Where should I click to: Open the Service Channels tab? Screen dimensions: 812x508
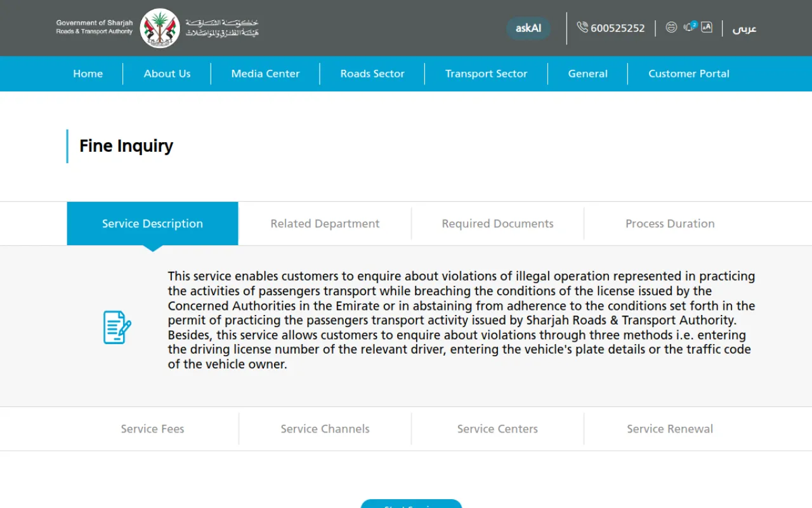[x=325, y=429]
